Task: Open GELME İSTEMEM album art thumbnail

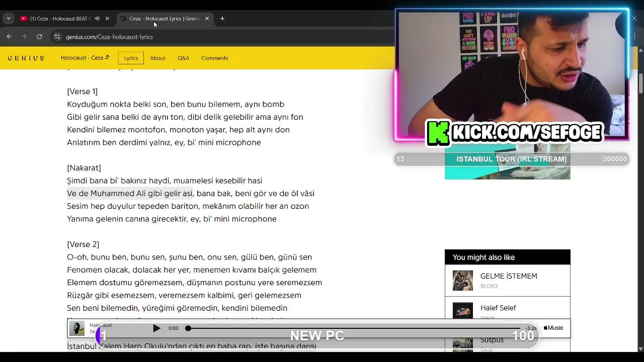Action: [x=462, y=281]
